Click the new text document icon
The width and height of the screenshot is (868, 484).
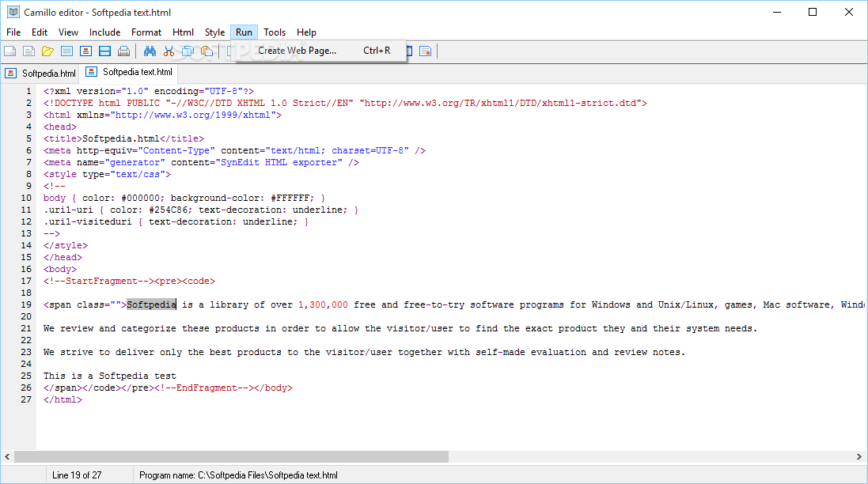point(28,51)
